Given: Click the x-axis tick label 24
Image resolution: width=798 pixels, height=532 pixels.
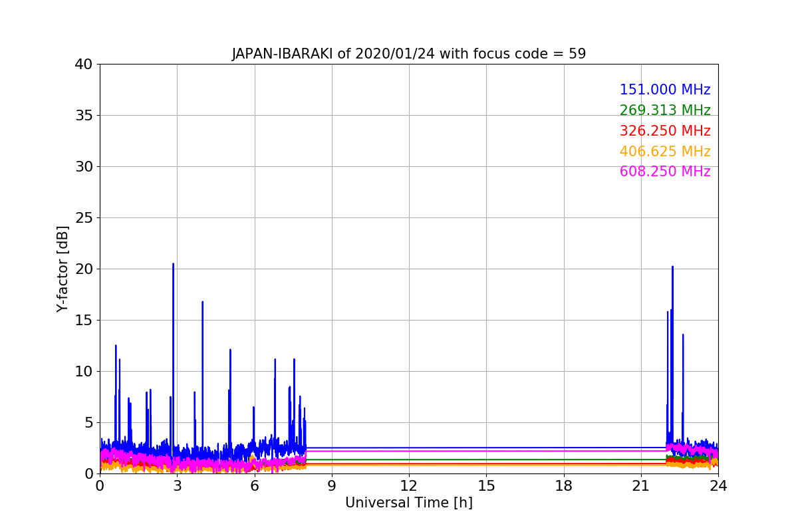Looking at the screenshot, I should 718,486.
